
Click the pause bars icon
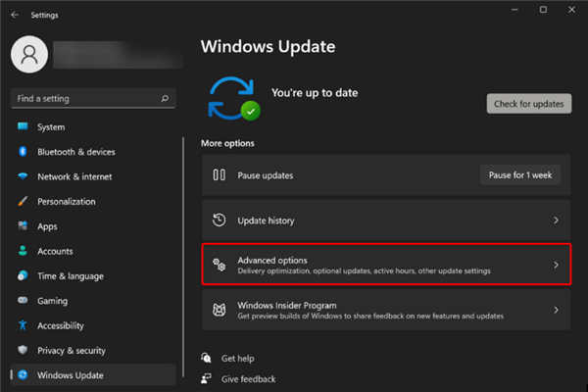(219, 174)
